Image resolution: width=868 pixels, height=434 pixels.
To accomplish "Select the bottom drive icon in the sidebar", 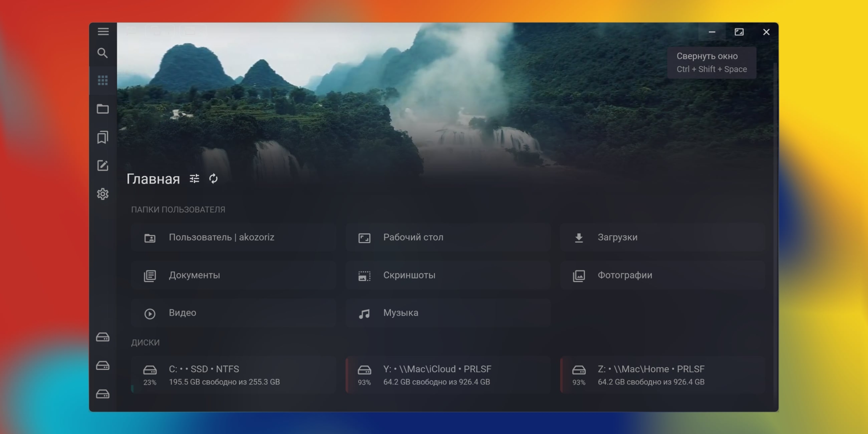I will point(103,394).
